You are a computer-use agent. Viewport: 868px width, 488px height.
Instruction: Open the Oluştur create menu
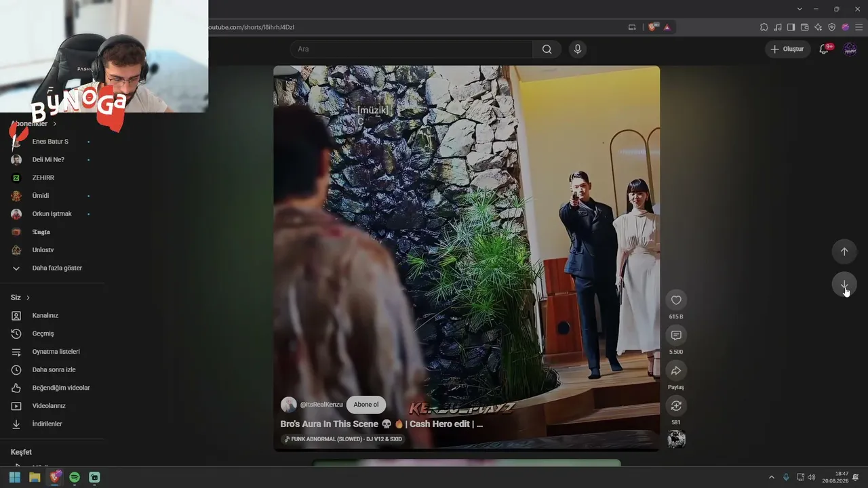(x=788, y=49)
